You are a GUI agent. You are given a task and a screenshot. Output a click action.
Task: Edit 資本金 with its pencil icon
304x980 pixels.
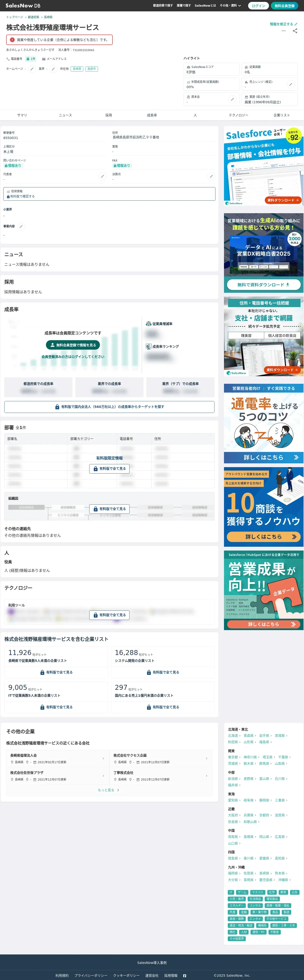click(x=232, y=99)
